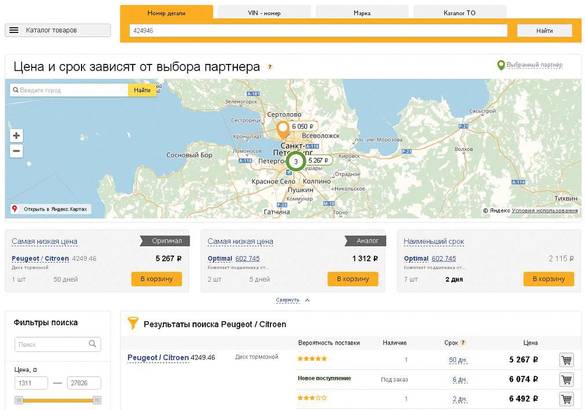This screenshot has height=410, width=585.
Task: Click the green pin for Выбранный партнёр
Action: tap(501, 65)
